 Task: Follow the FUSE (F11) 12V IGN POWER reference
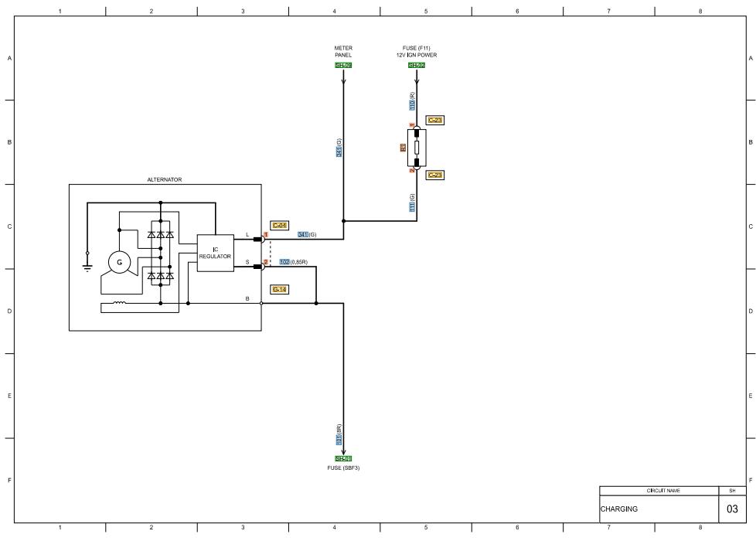[417, 65]
